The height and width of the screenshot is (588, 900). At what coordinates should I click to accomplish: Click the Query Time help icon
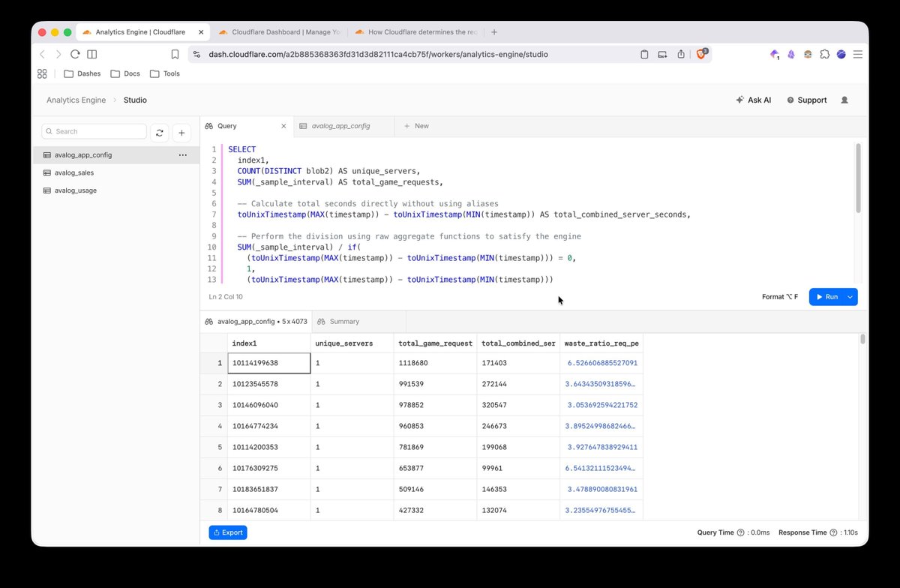pos(740,532)
